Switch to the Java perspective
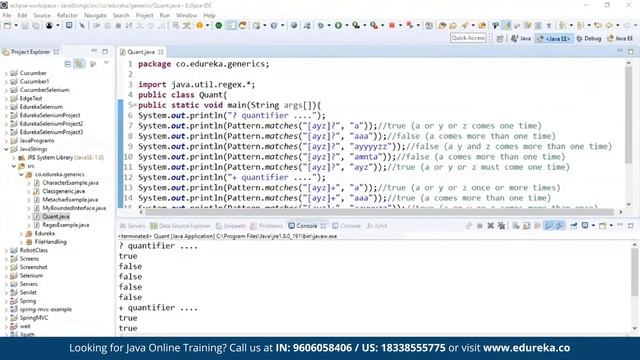This screenshot has width=640, height=360. (x=520, y=38)
